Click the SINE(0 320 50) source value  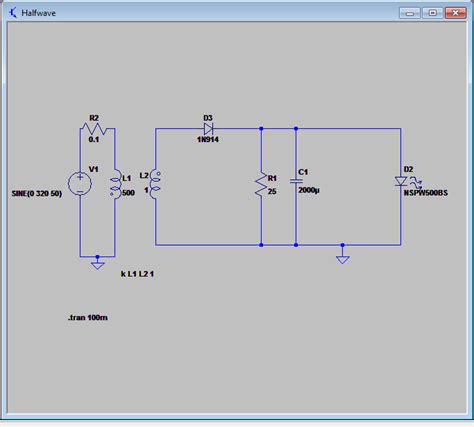point(37,193)
